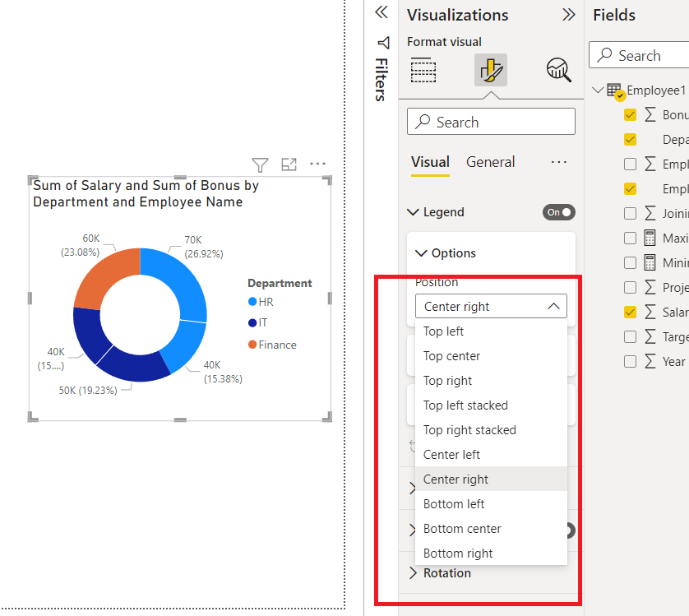Uncheck the Bonus field checkbox
This screenshot has height=616, width=689.
coord(630,115)
